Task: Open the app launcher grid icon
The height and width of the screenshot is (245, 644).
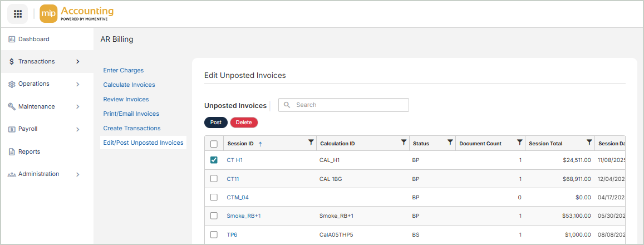Action: [17, 14]
